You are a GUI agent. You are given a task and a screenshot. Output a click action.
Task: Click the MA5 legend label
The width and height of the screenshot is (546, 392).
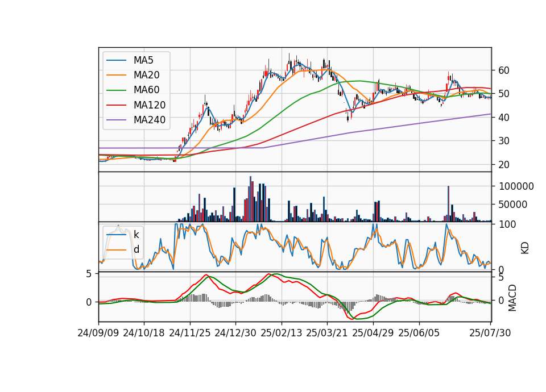point(143,60)
